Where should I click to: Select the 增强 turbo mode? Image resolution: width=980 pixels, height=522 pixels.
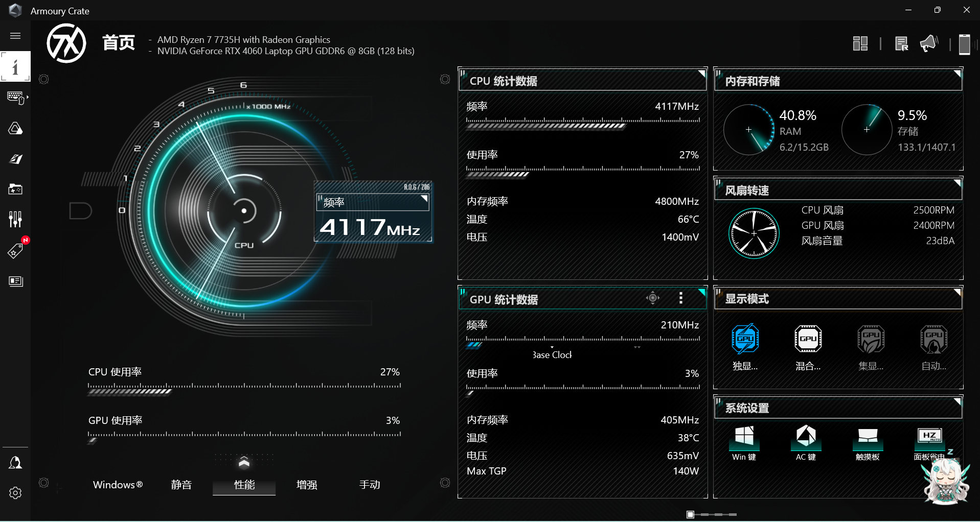pos(307,485)
